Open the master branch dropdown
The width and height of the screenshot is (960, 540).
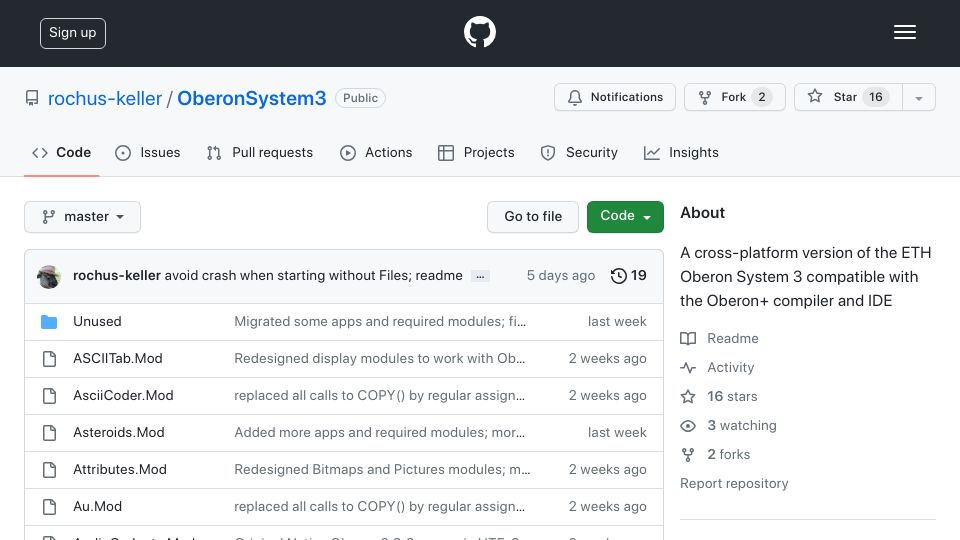(83, 217)
